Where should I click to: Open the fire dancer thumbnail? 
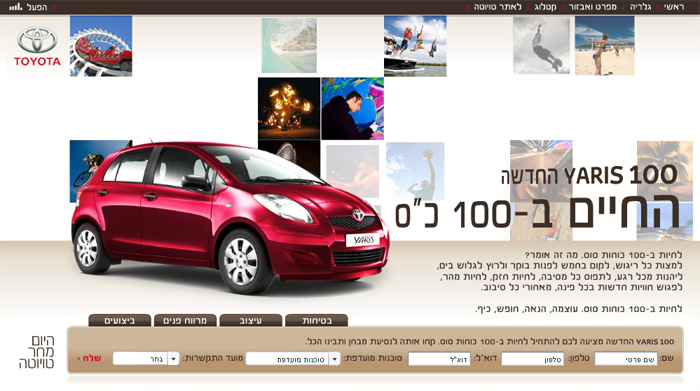(289, 108)
